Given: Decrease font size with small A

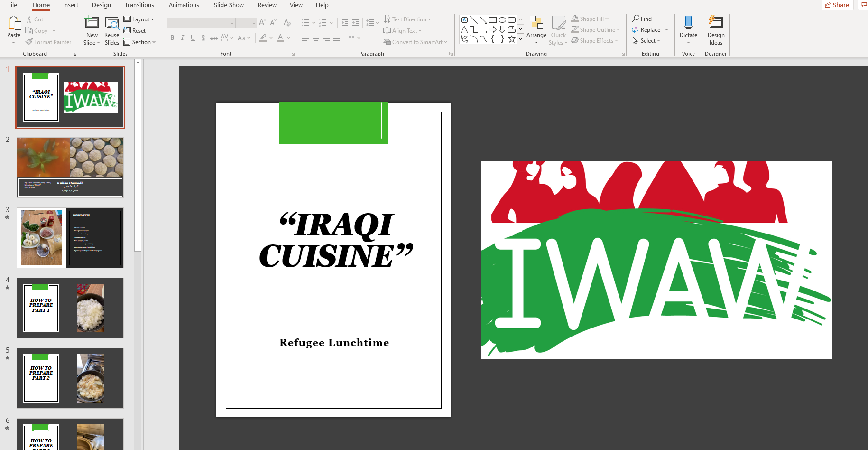Looking at the screenshot, I should tap(273, 23).
